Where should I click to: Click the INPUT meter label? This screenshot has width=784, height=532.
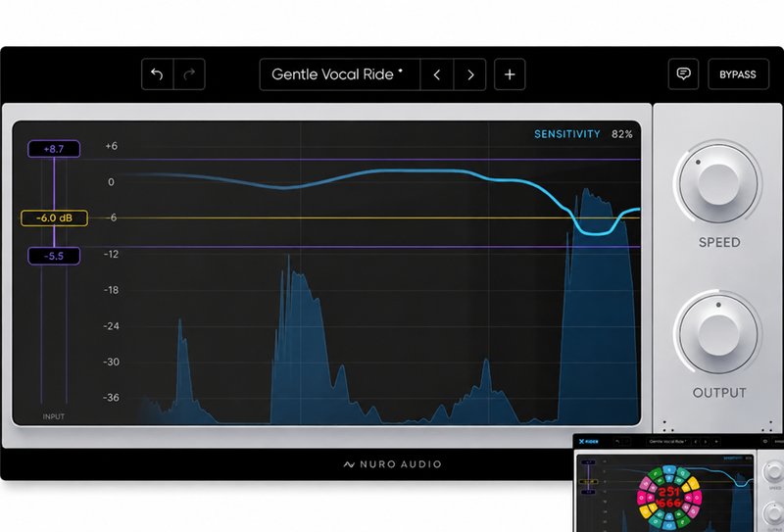click(54, 416)
